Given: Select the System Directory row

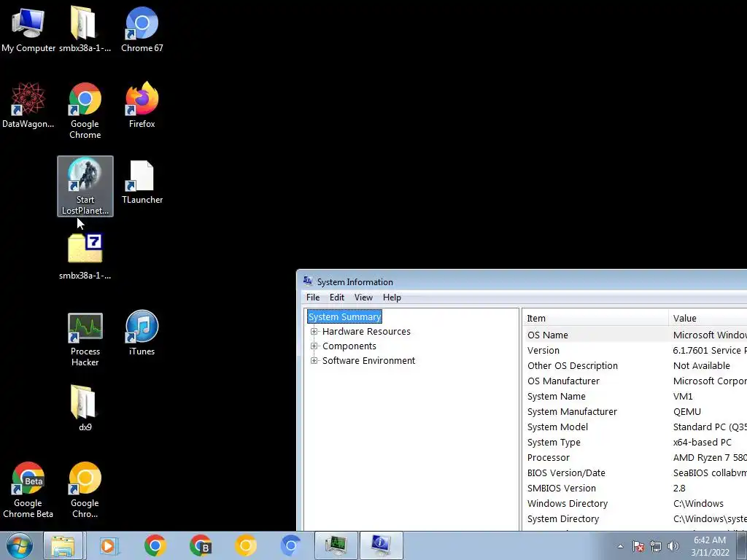Looking at the screenshot, I should click(635, 518).
